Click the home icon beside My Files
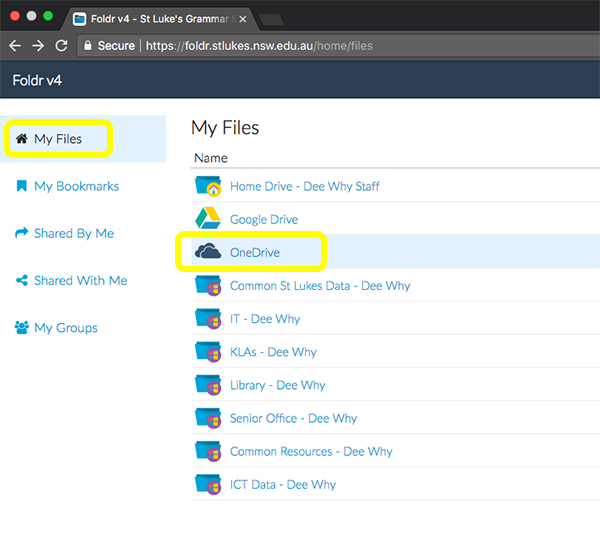 [22, 139]
